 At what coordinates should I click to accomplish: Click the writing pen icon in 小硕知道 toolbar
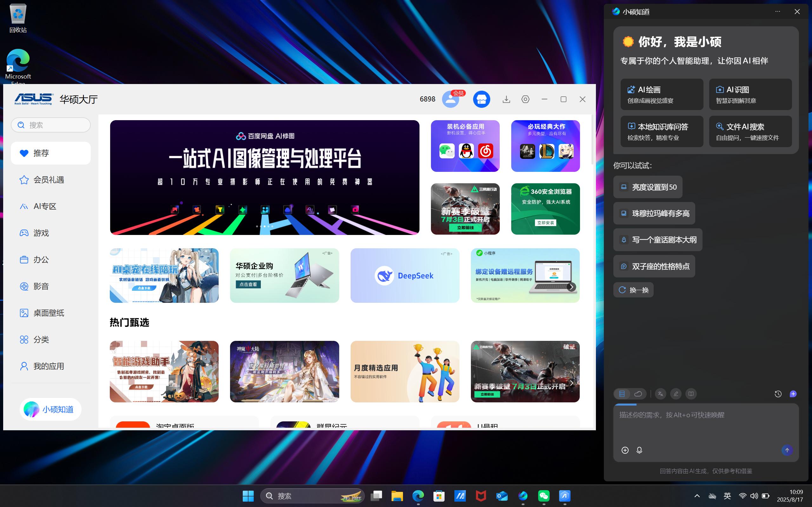coord(676,394)
